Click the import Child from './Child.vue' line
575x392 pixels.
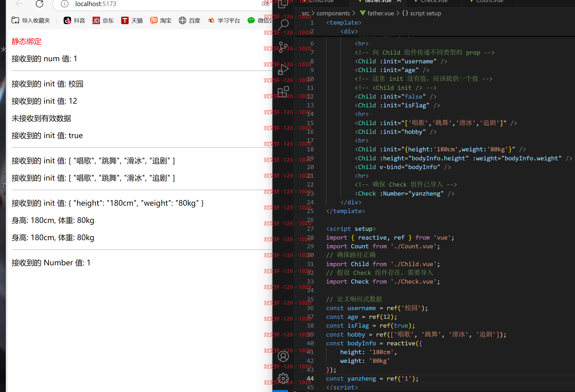click(x=383, y=264)
